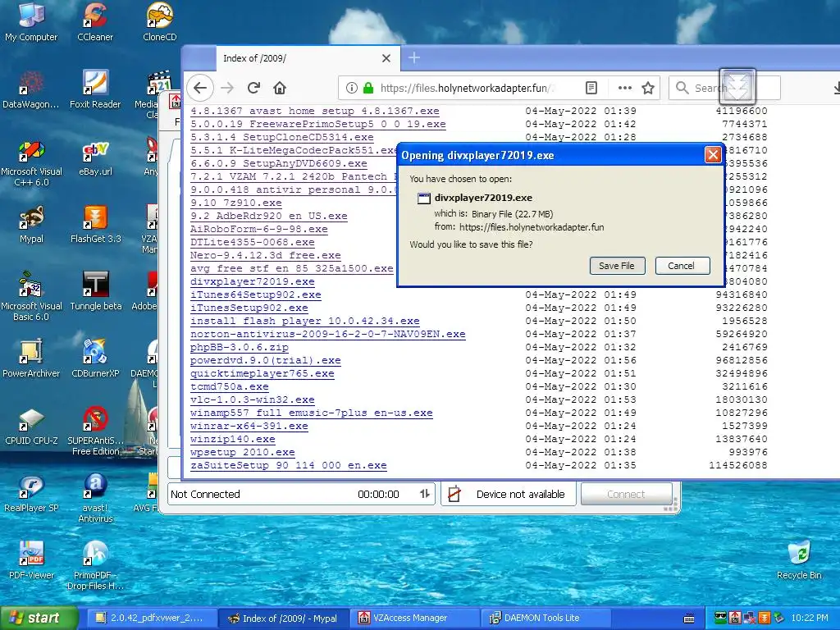Select the CDBurnerXP desktop shortcut
The image size is (840, 630).
click(95, 359)
